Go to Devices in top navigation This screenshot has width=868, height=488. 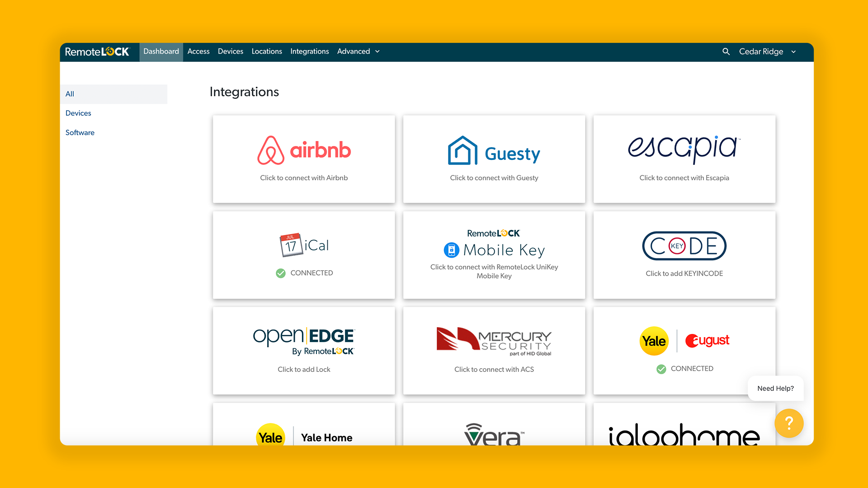coord(230,52)
